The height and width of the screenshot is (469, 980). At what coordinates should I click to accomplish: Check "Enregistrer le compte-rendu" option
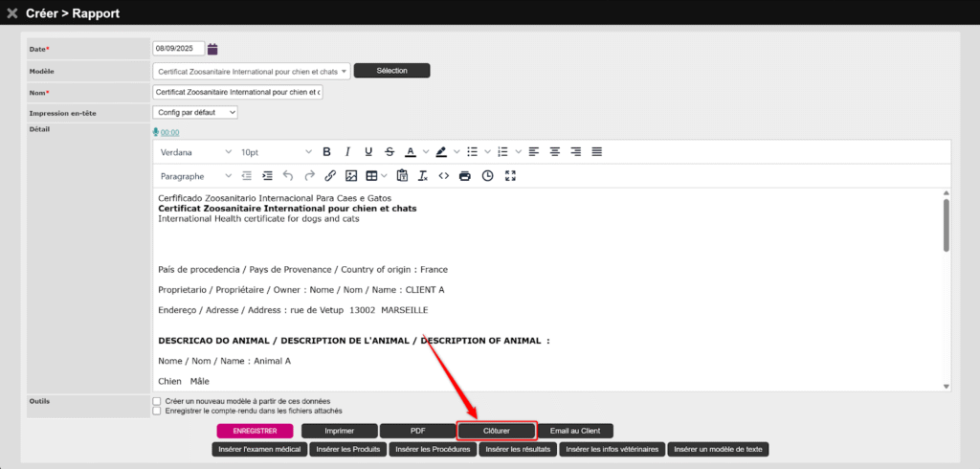[157, 411]
